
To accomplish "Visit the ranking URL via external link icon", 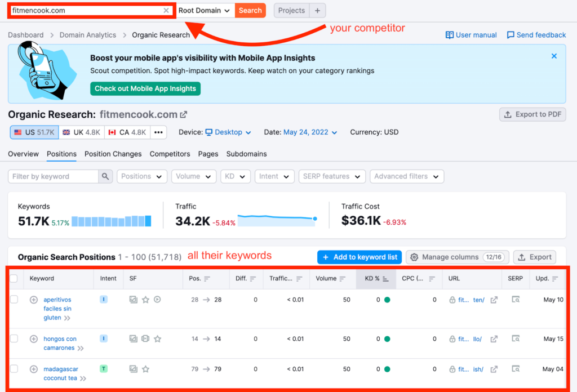I will coord(495,300).
